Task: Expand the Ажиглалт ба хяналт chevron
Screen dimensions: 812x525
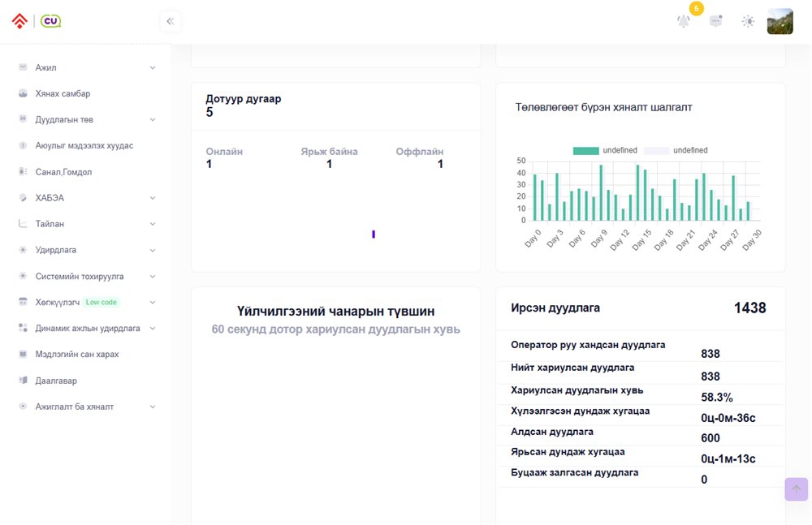Action: [x=153, y=407]
